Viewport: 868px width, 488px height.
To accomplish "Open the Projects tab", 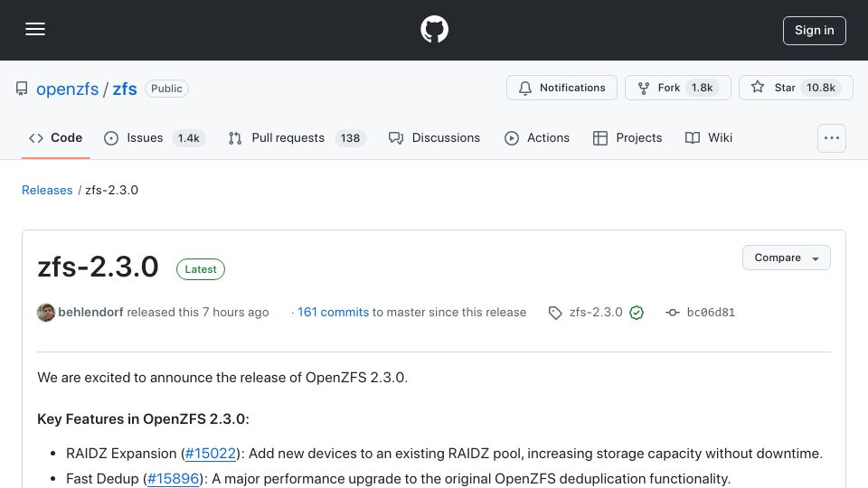I will tap(627, 137).
